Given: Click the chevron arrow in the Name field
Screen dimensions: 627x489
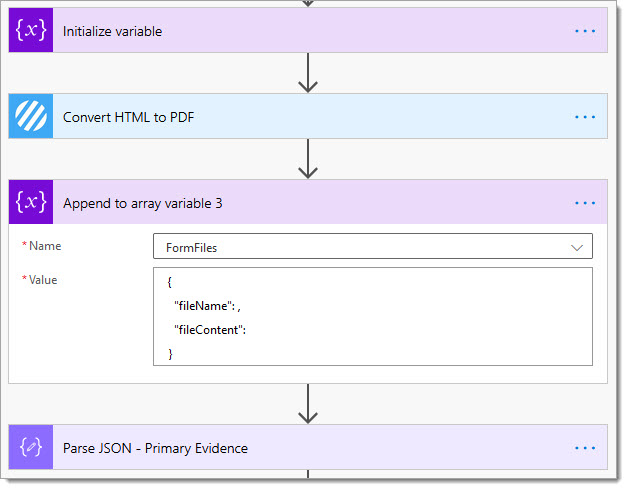Looking at the screenshot, I should pyautogui.click(x=577, y=248).
